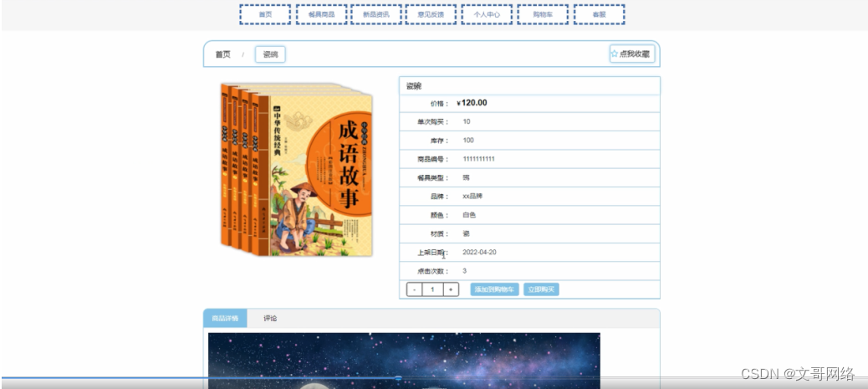Focus the quantity input showing 1

click(432, 289)
